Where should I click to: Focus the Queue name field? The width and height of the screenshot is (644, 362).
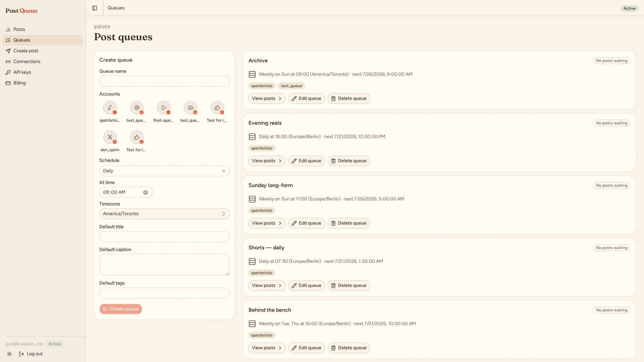coord(164,81)
